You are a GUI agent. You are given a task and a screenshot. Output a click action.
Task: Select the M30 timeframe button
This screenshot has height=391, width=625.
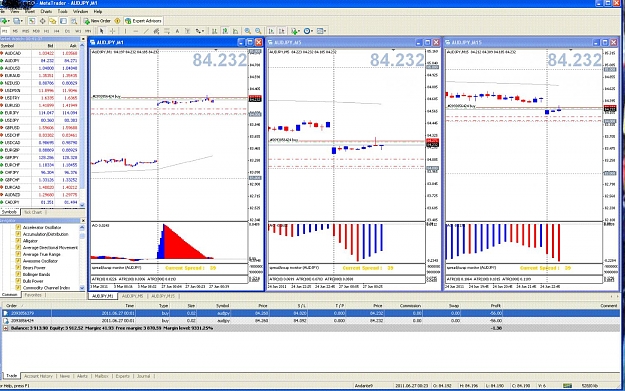tap(36, 31)
